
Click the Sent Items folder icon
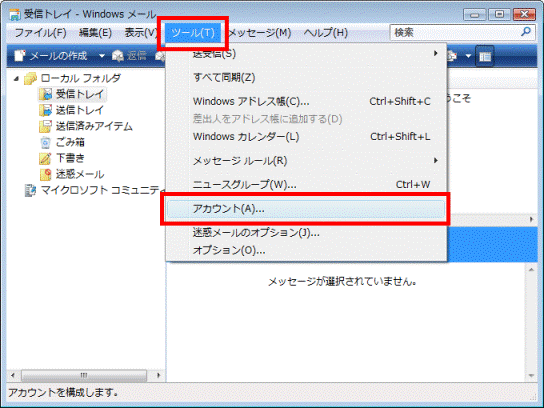pos(45,126)
